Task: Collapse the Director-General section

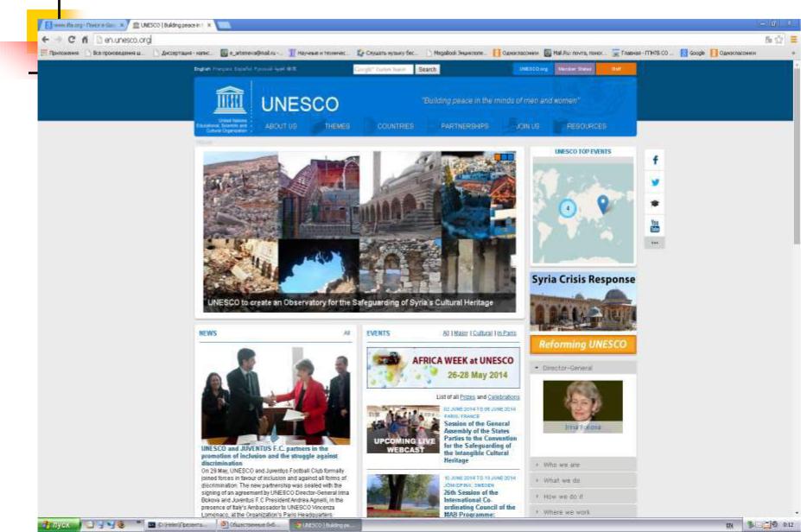Action: 583,368
